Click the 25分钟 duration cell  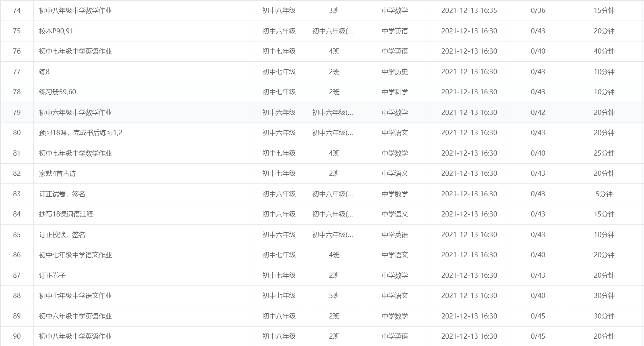604,153
